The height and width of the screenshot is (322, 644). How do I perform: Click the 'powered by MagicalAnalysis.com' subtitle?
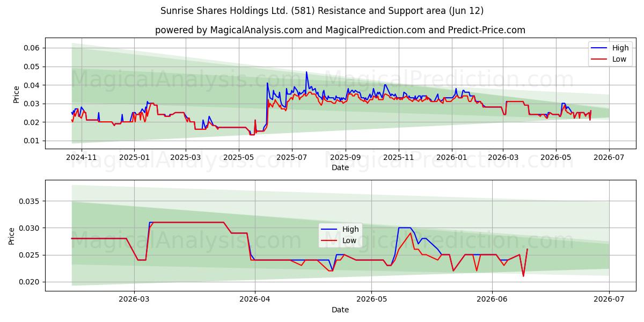tap(340, 30)
